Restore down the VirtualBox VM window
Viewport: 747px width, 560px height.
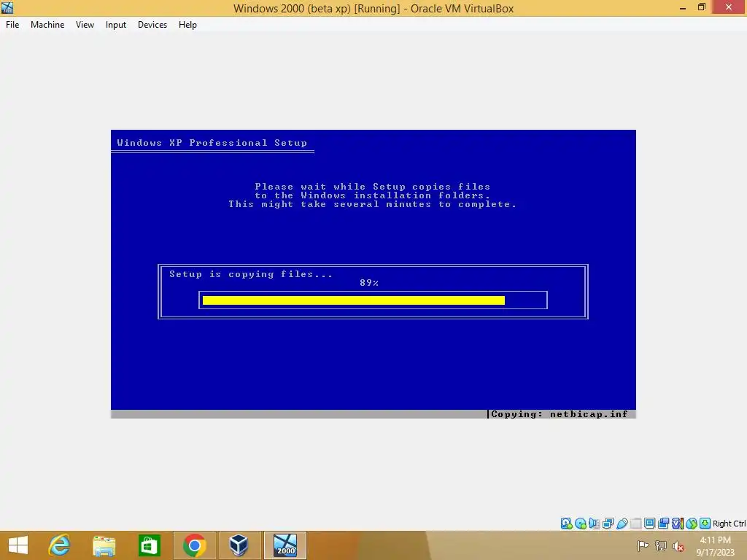(701, 7)
